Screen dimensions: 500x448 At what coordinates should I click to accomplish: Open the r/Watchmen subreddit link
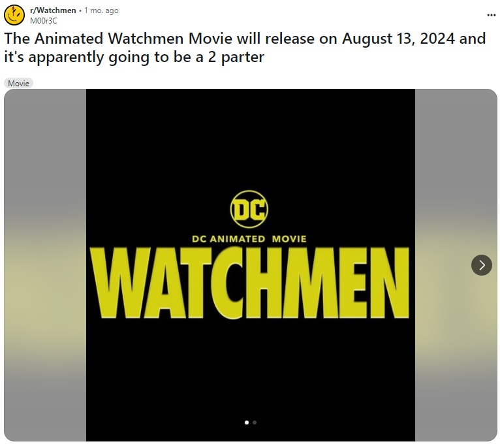(53, 10)
